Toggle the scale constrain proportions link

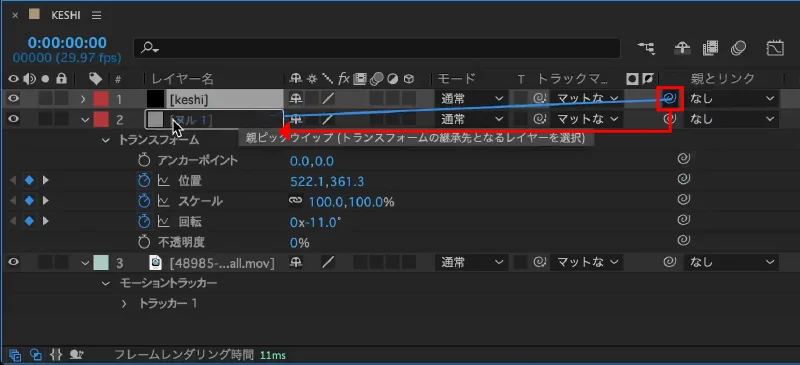point(295,201)
